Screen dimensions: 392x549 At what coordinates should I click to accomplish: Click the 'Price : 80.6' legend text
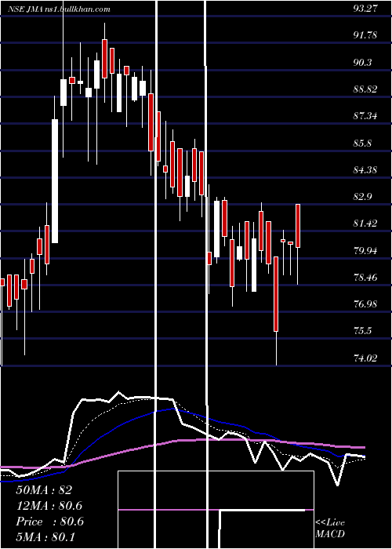pyautogui.click(x=49, y=522)
